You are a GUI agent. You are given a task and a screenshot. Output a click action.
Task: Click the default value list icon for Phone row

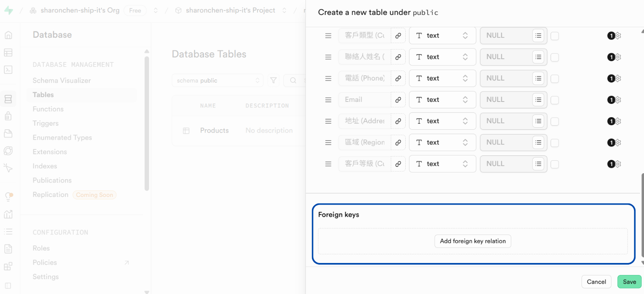[x=538, y=79]
